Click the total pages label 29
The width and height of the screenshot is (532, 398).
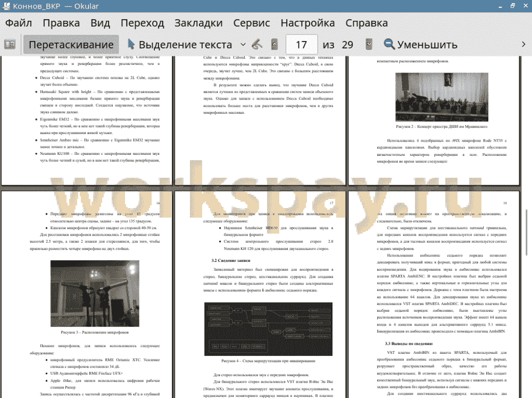point(347,45)
